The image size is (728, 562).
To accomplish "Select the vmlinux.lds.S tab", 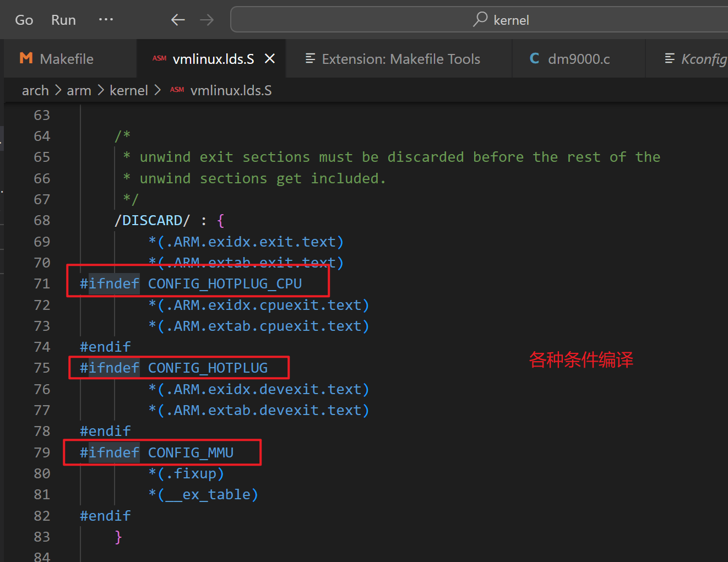I will 211,58.
